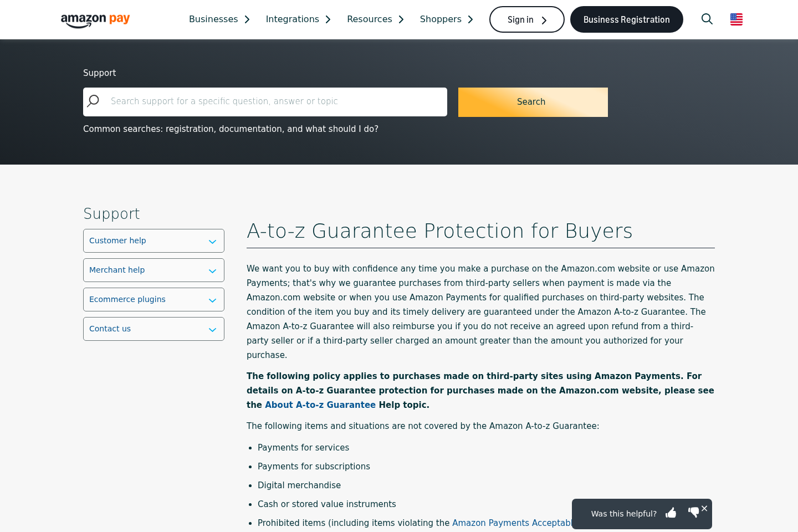Click the magnifier icon in support search box
The image size is (798, 532).
click(93, 101)
